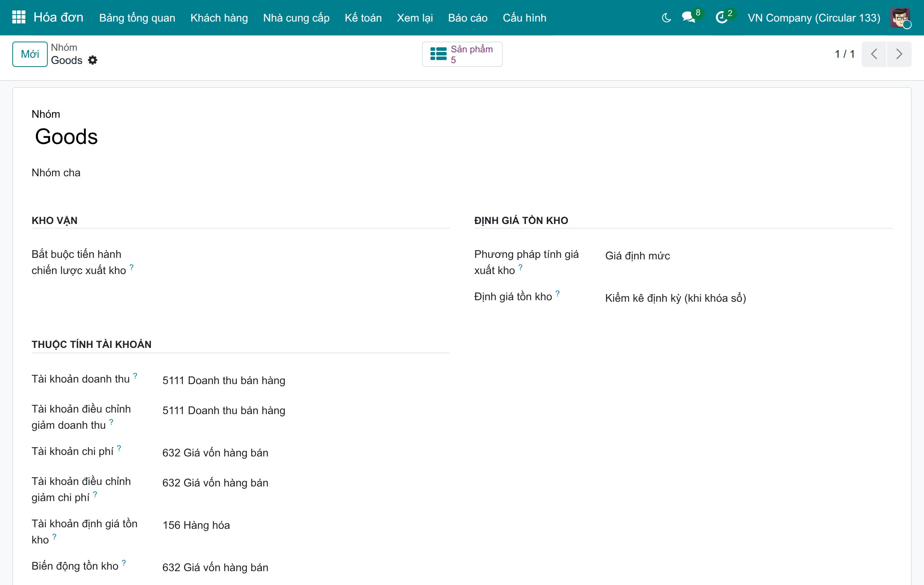
Task: Show help for Tài khoản doanh thu
Action: [x=135, y=376]
